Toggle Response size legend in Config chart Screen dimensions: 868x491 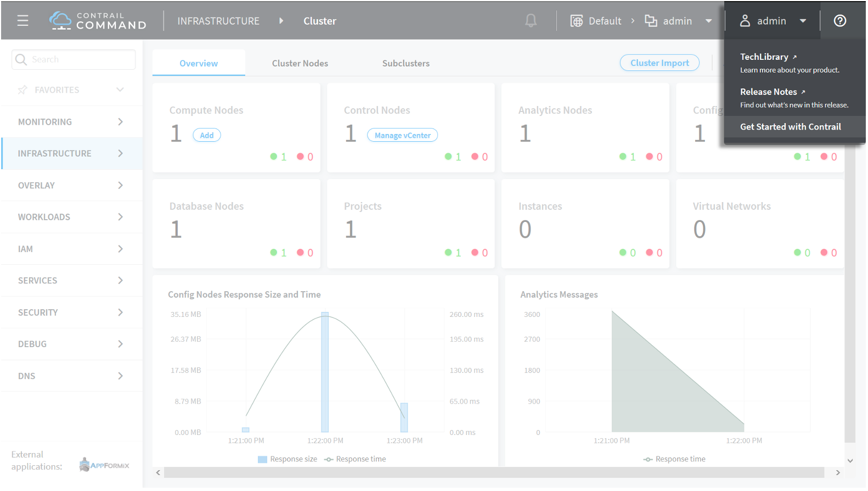288,459
